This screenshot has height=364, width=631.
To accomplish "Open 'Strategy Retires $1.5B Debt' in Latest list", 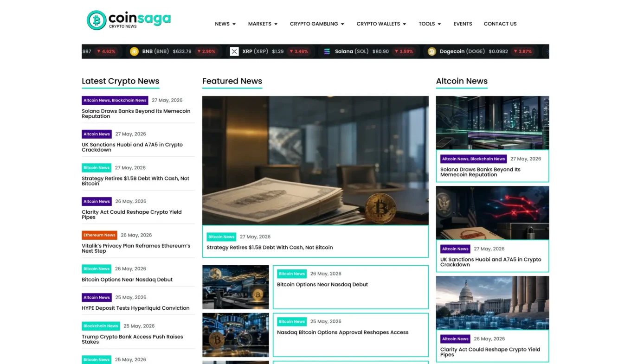I will (135, 181).
